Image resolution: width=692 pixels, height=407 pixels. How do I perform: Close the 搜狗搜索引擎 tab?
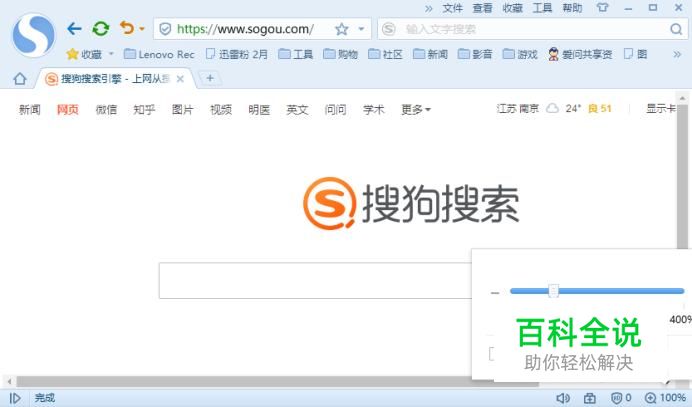[x=180, y=79]
